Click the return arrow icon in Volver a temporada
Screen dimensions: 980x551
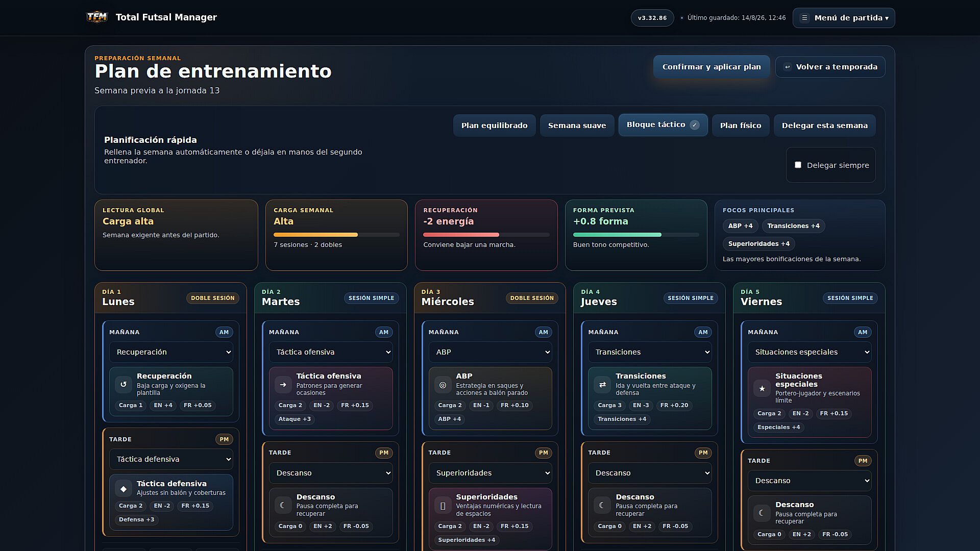787,67
